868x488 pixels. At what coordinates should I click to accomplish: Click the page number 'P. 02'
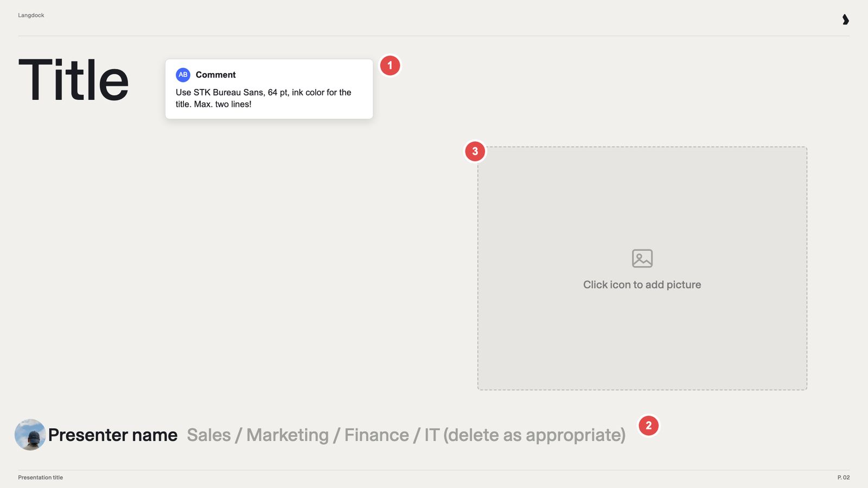[844, 478]
